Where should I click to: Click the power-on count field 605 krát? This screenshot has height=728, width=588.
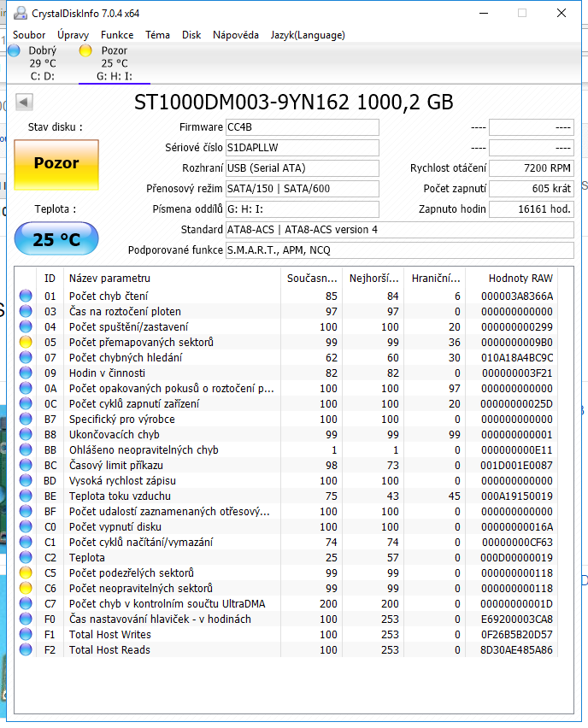tap(532, 189)
